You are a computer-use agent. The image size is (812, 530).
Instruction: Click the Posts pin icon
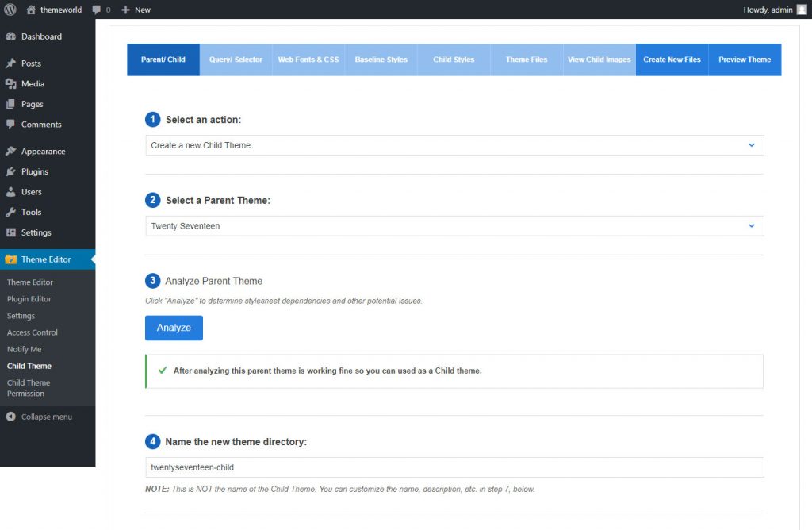(11, 63)
